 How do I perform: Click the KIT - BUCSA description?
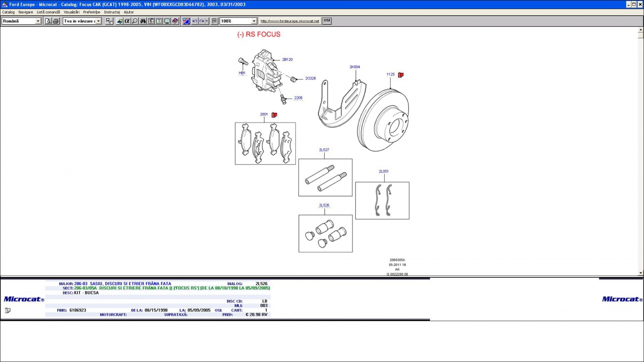(86, 293)
